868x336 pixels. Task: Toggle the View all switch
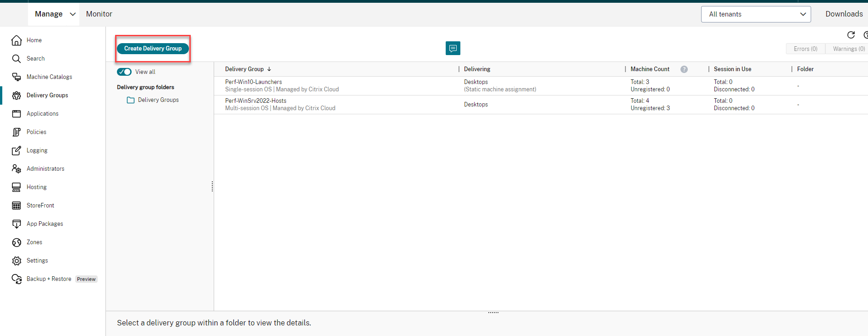click(x=124, y=72)
